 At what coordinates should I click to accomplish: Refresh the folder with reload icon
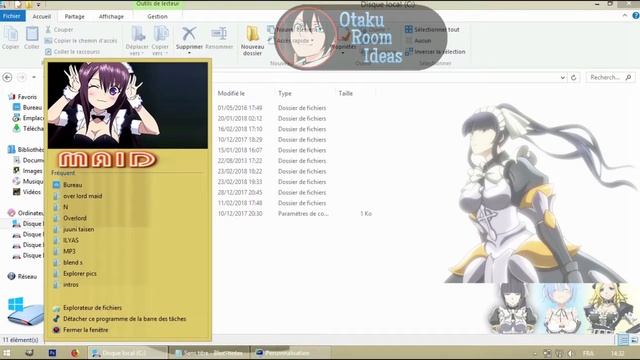tap(573, 77)
